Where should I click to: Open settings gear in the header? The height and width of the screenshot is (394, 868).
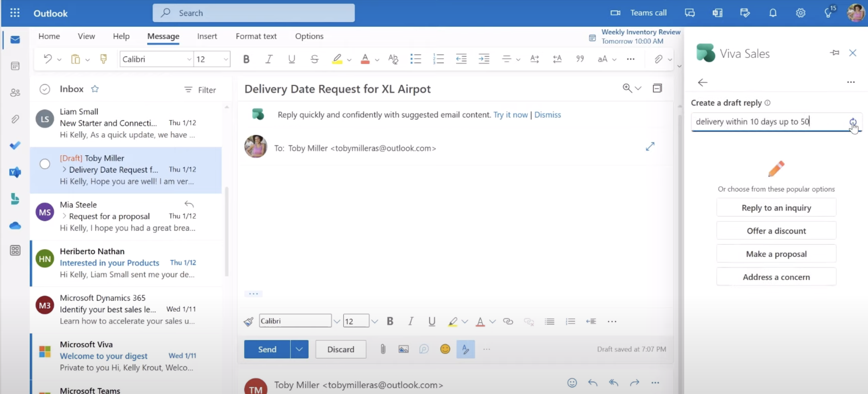[800, 13]
